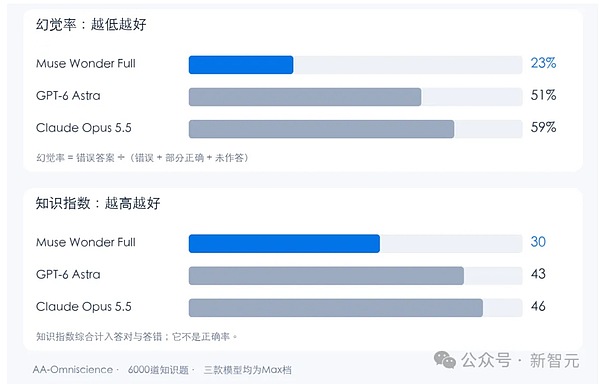Click the blue Muse Wonder Full knowledge index bar
Image resolution: width=600 pixels, height=384 pixels.
click(284, 244)
